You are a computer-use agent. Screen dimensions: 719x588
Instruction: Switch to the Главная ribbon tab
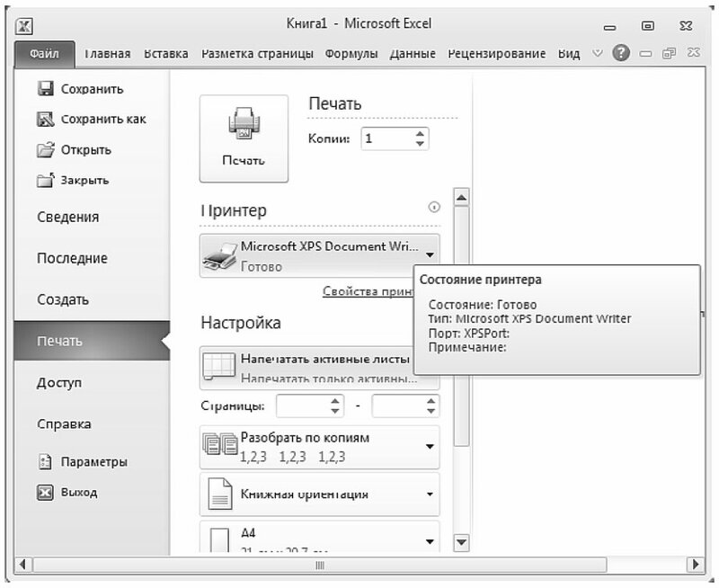tap(108, 54)
